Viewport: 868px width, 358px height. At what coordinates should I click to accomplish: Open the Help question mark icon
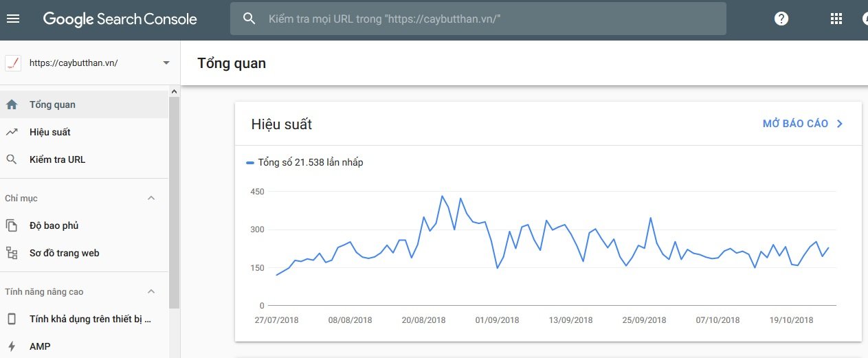pos(781,19)
